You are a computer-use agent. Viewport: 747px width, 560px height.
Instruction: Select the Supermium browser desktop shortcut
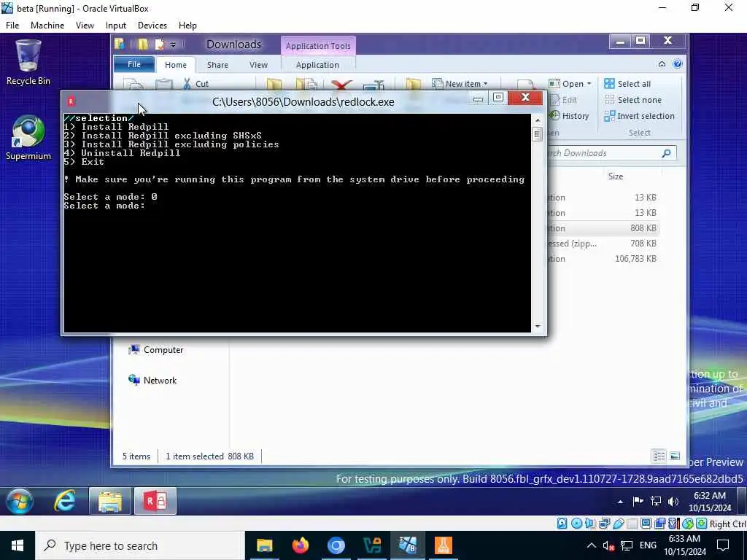click(x=28, y=138)
